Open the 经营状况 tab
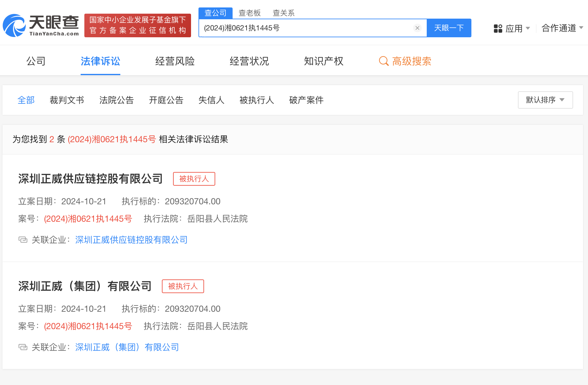This screenshot has height=385, width=588. coord(249,61)
